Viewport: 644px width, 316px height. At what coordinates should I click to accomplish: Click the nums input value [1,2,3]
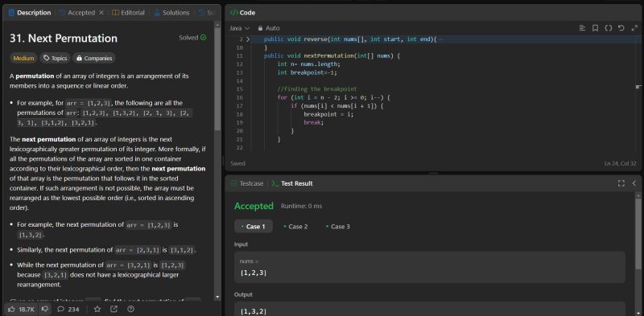click(x=254, y=273)
